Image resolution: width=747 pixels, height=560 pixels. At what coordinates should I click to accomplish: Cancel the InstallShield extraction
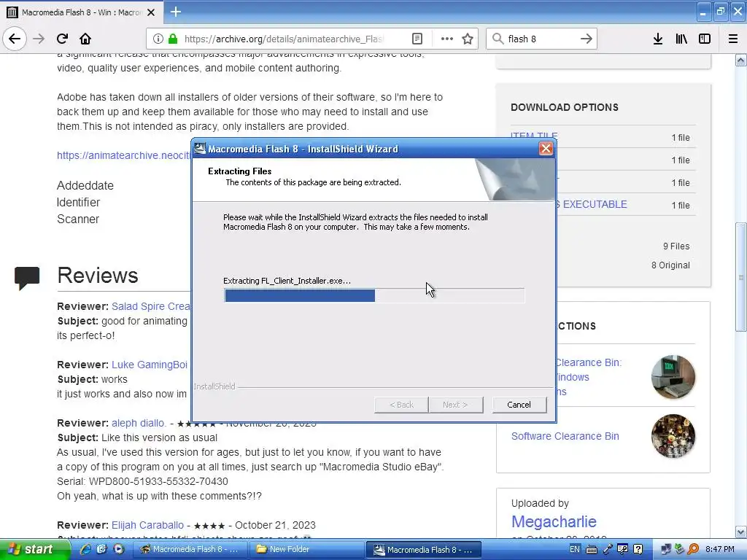[x=519, y=404]
